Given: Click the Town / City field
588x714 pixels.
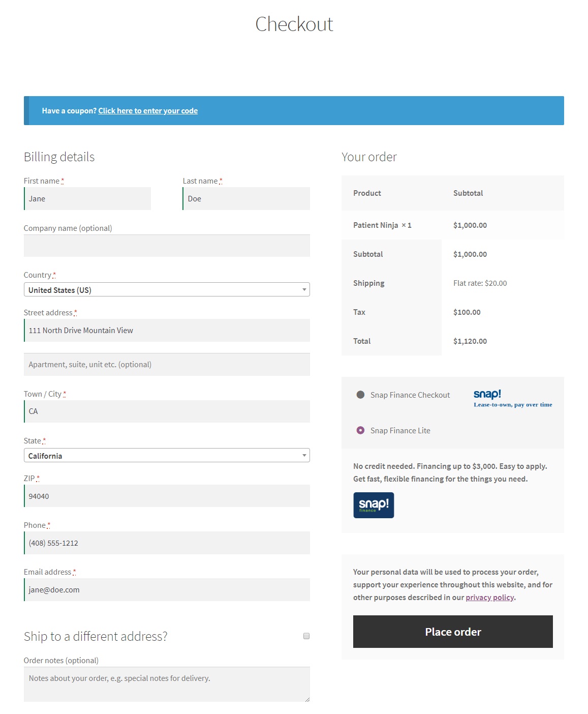Looking at the screenshot, I should click(167, 411).
